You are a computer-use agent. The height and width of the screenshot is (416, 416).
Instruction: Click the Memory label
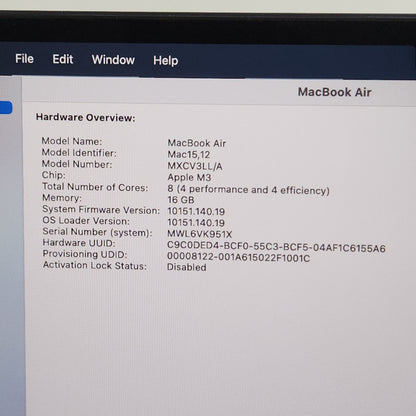pos(62,198)
